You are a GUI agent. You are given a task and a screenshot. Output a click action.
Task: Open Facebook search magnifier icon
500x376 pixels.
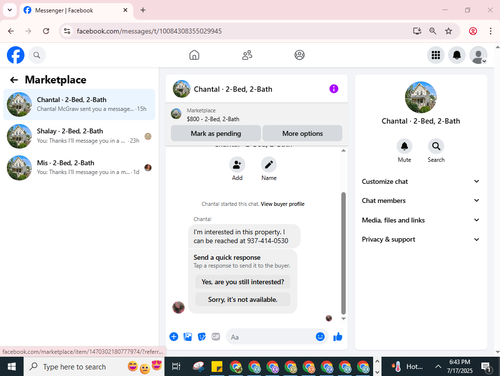[x=37, y=55]
